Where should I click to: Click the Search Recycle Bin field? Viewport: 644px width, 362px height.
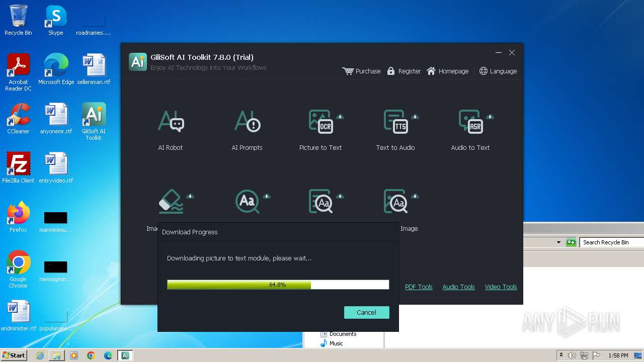tap(611, 242)
